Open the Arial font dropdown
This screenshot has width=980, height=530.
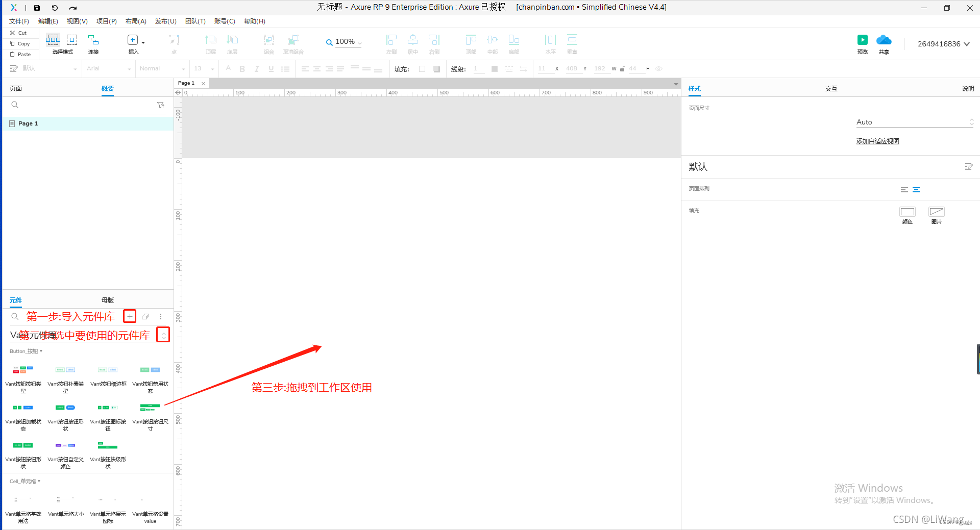point(129,69)
